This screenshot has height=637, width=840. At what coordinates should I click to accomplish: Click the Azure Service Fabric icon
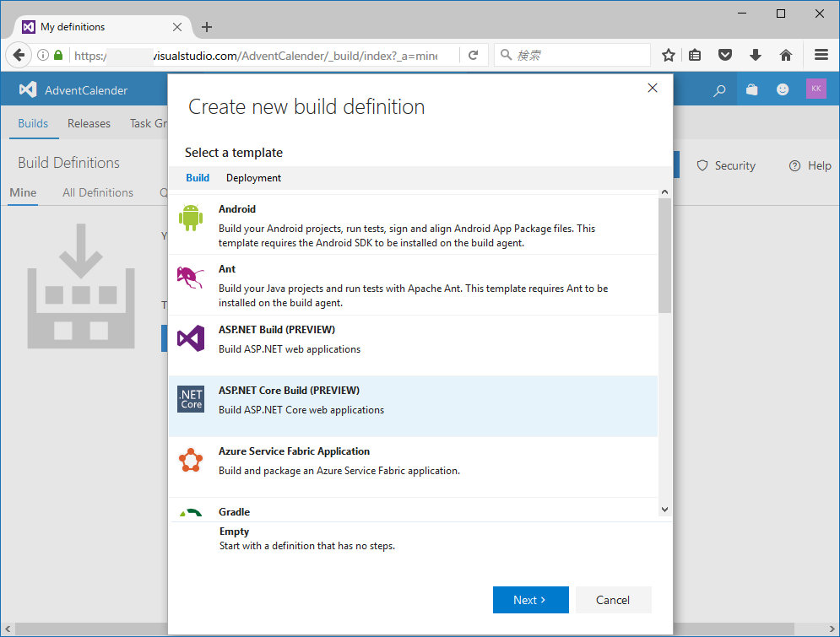[x=191, y=461]
